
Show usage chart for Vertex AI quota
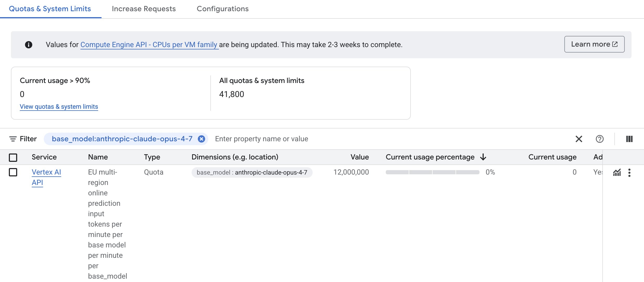[617, 172]
